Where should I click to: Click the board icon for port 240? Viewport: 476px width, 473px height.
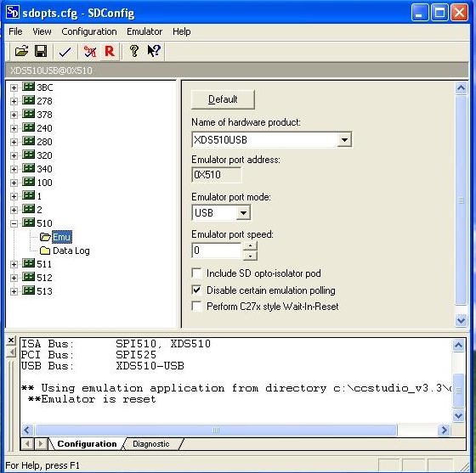pyautogui.click(x=29, y=127)
